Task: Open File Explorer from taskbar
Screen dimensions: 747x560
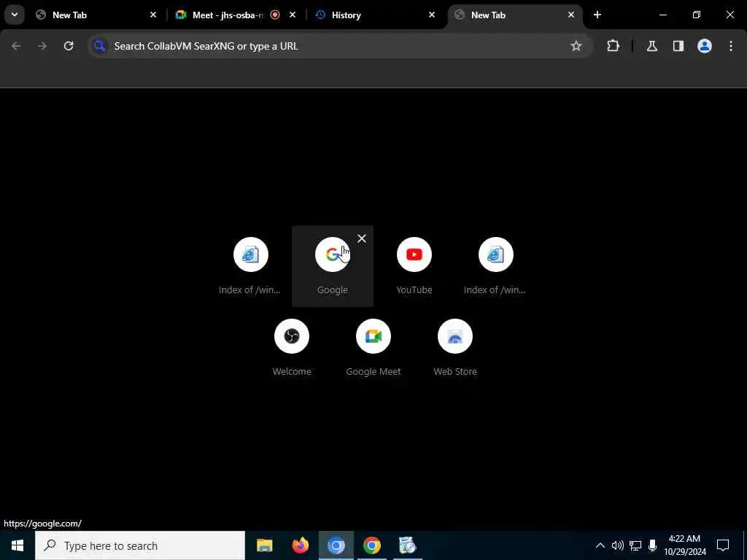Action: (x=264, y=545)
